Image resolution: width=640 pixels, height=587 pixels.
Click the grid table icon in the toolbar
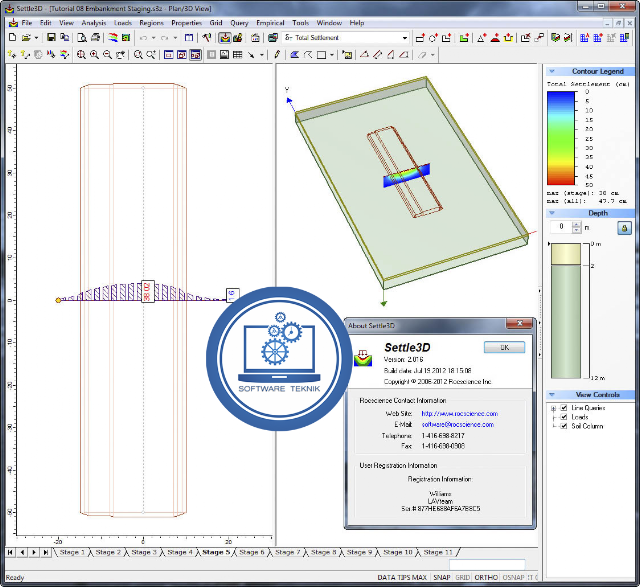[x=238, y=54]
